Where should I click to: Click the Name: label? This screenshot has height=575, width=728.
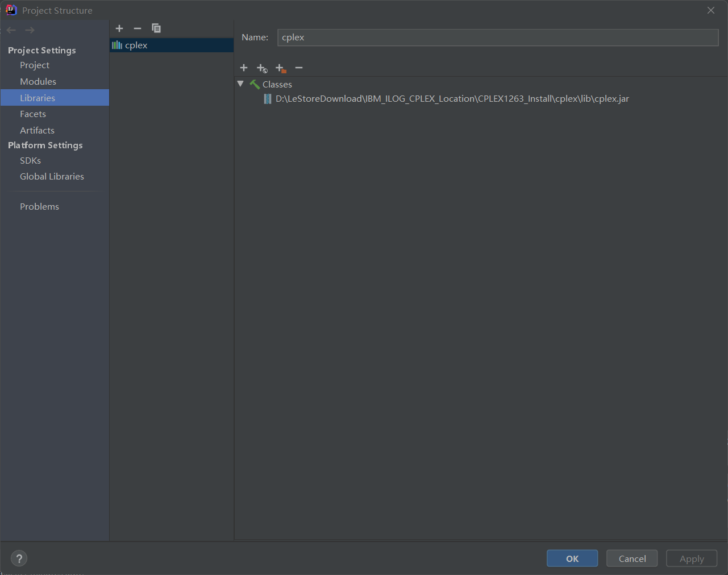(255, 37)
